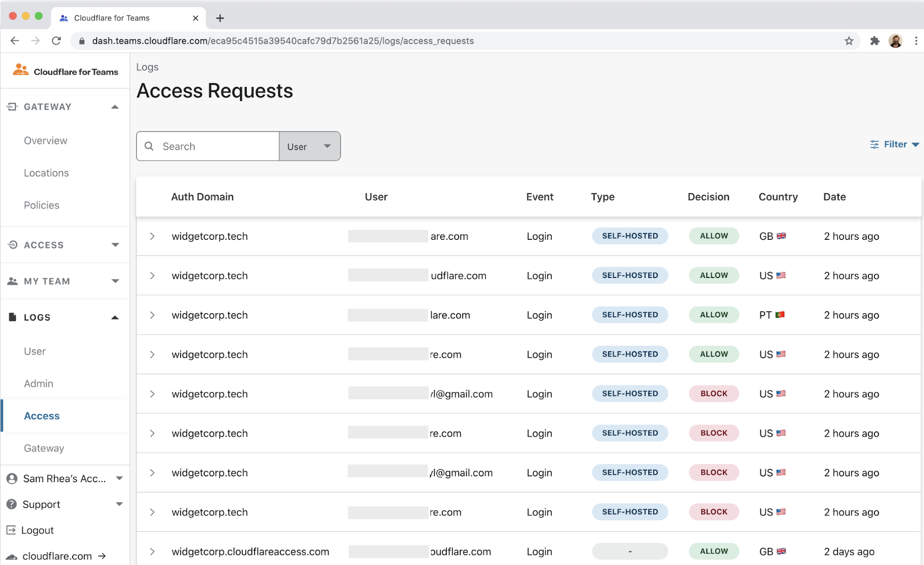Open Admin logs
This screenshot has height=565, width=924.
[x=39, y=383]
